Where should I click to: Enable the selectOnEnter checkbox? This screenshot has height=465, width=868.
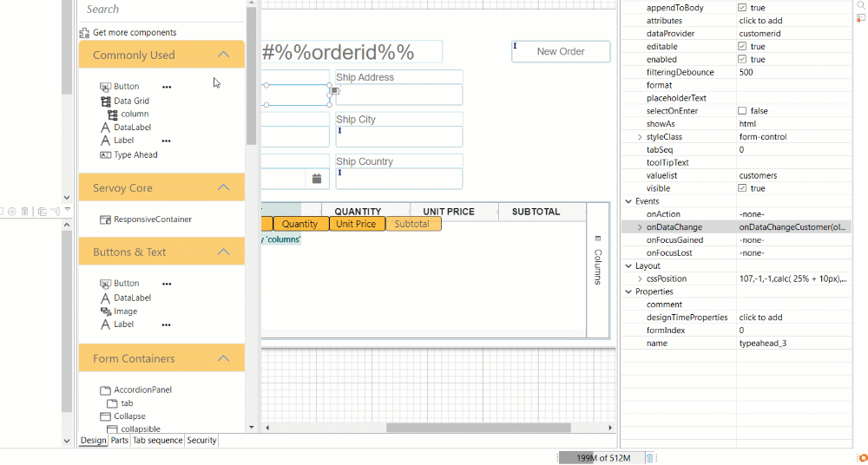742,111
